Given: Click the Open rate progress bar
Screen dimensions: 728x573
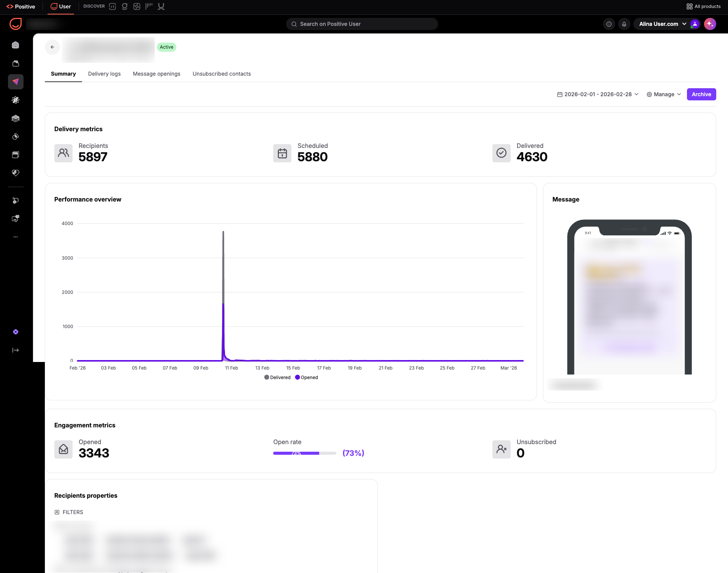Looking at the screenshot, I should 305,453.
